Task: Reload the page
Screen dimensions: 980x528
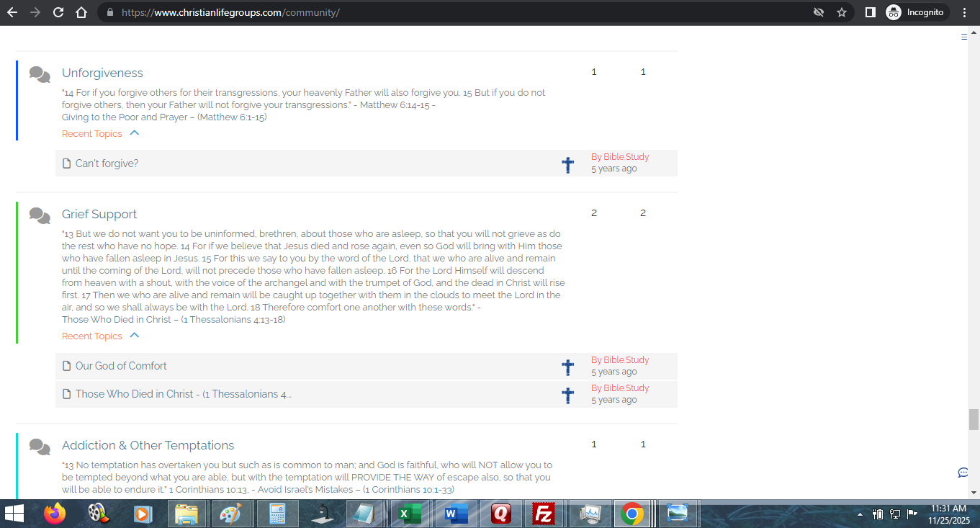Action: [x=58, y=12]
